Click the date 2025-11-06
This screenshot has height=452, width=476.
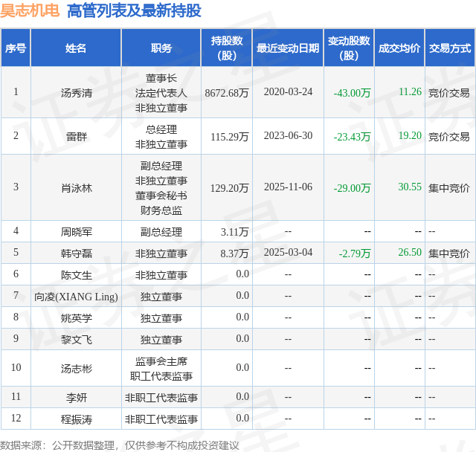point(288,187)
